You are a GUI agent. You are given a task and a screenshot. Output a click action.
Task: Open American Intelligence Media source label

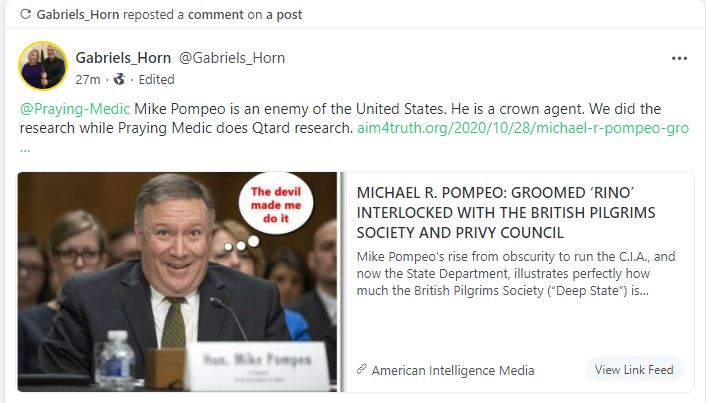[453, 370]
